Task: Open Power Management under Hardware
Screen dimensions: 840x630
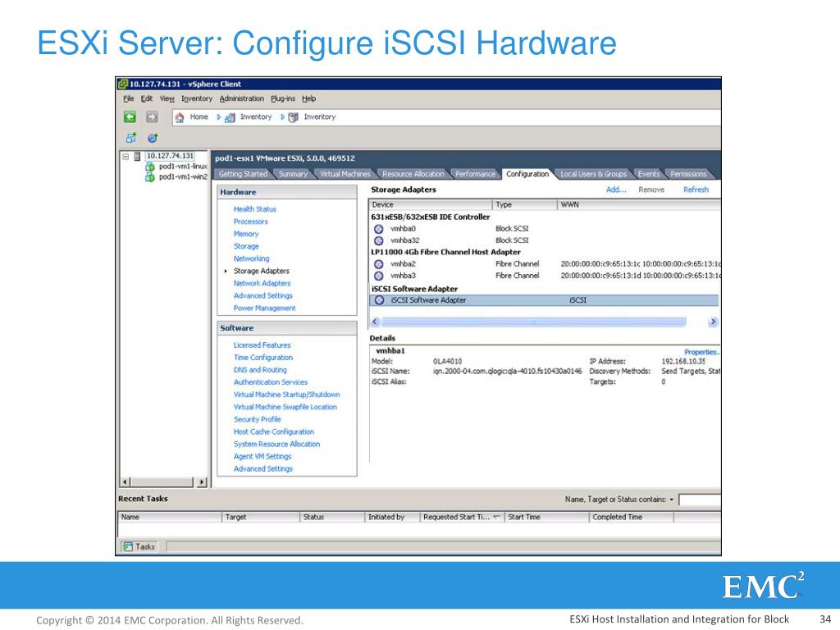Action: 265,308
